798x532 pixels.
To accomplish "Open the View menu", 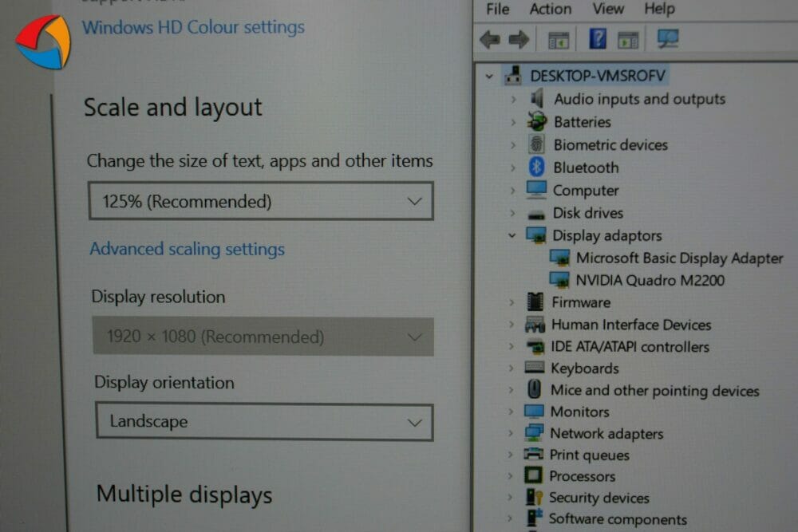I will [x=607, y=9].
